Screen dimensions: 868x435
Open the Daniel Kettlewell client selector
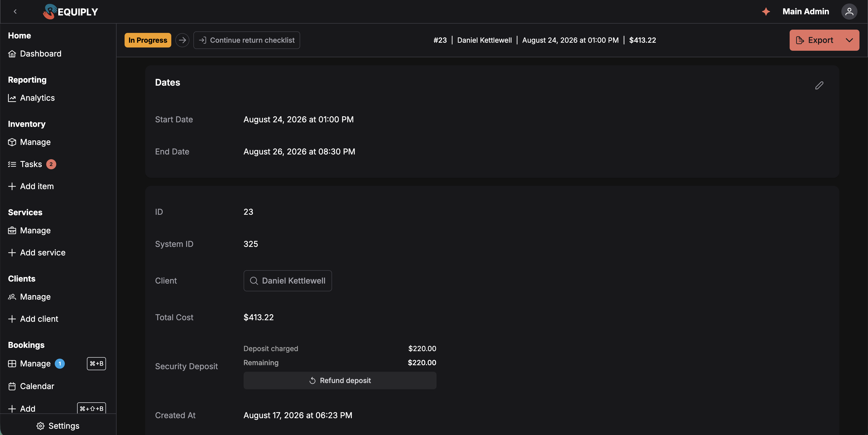click(x=287, y=281)
